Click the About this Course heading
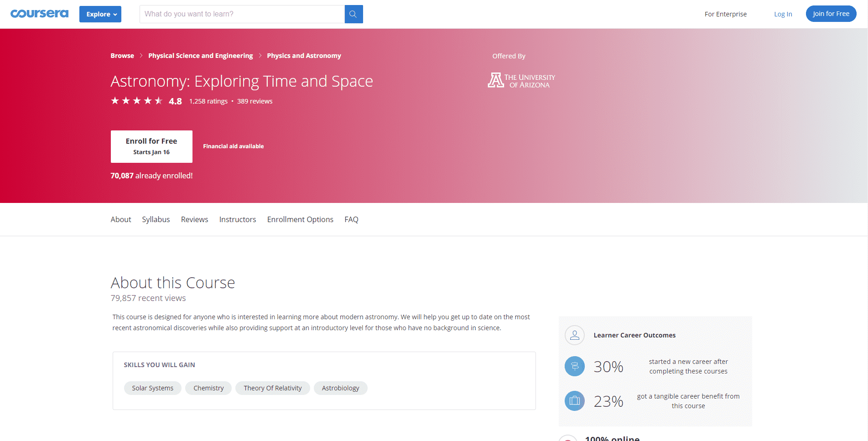The width and height of the screenshot is (868, 441). (x=173, y=283)
